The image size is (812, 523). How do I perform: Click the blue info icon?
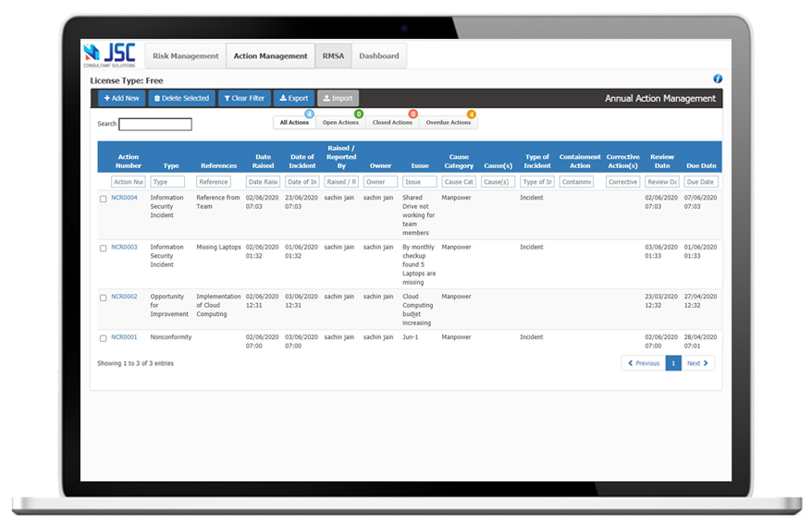[x=718, y=79]
